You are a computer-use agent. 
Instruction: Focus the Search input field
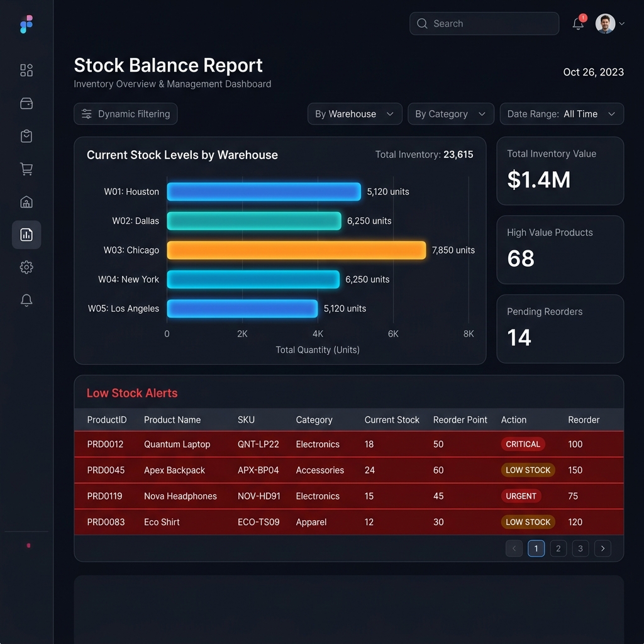(484, 23)
